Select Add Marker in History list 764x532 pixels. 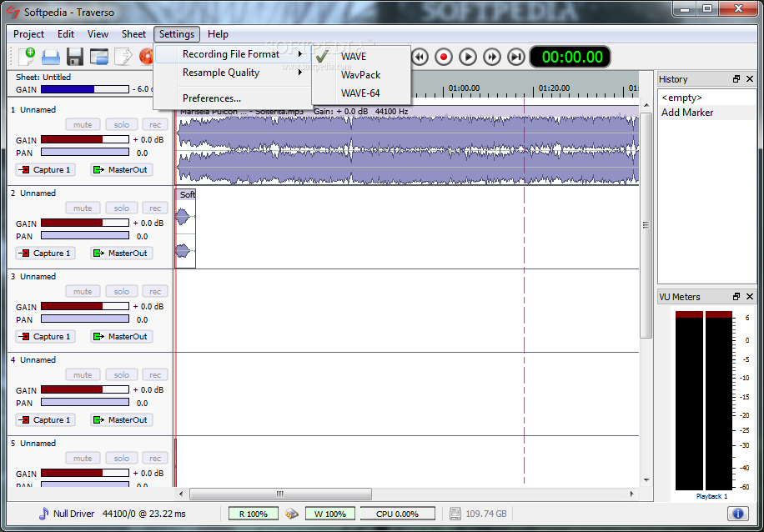click(687, 113)
